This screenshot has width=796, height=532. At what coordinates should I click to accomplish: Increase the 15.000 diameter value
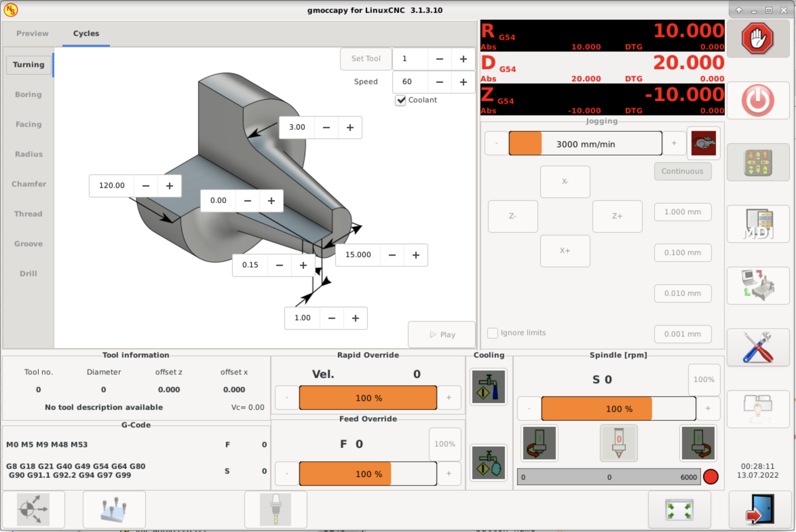(x=416, y=255)
